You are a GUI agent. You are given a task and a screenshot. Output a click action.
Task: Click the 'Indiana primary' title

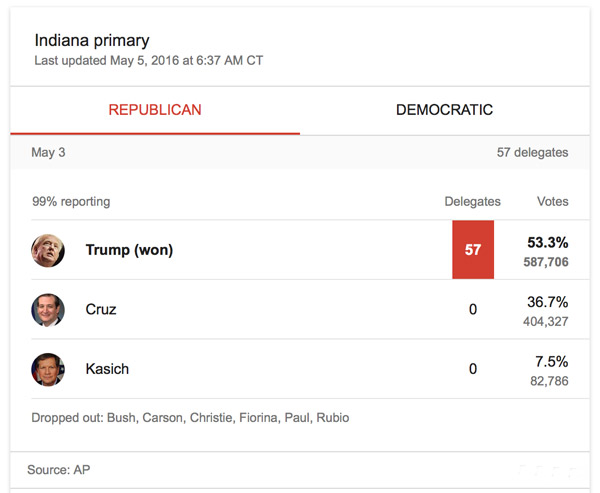(92, 41)
